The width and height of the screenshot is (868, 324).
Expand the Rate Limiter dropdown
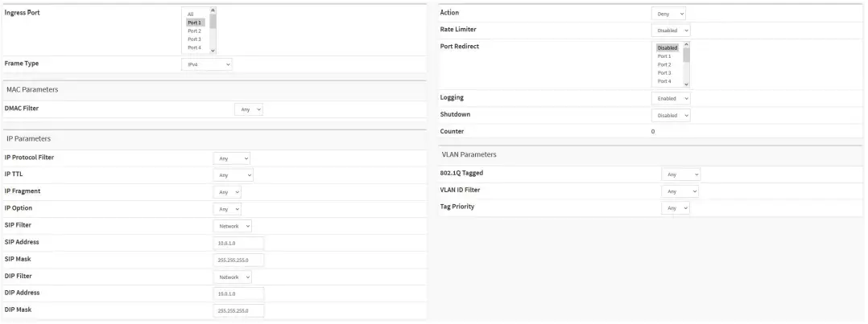pyautogui.click(x=671, y=31)
